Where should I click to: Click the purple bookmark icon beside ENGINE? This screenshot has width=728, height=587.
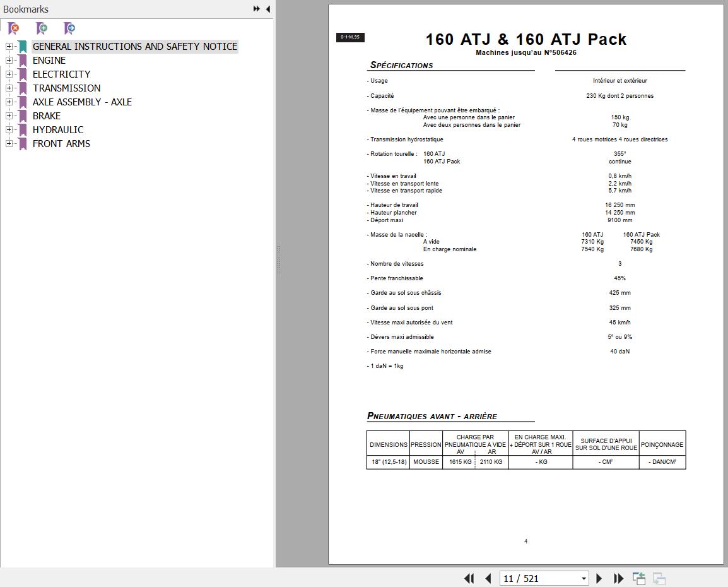pyautogui.click(x=23, y=61)
